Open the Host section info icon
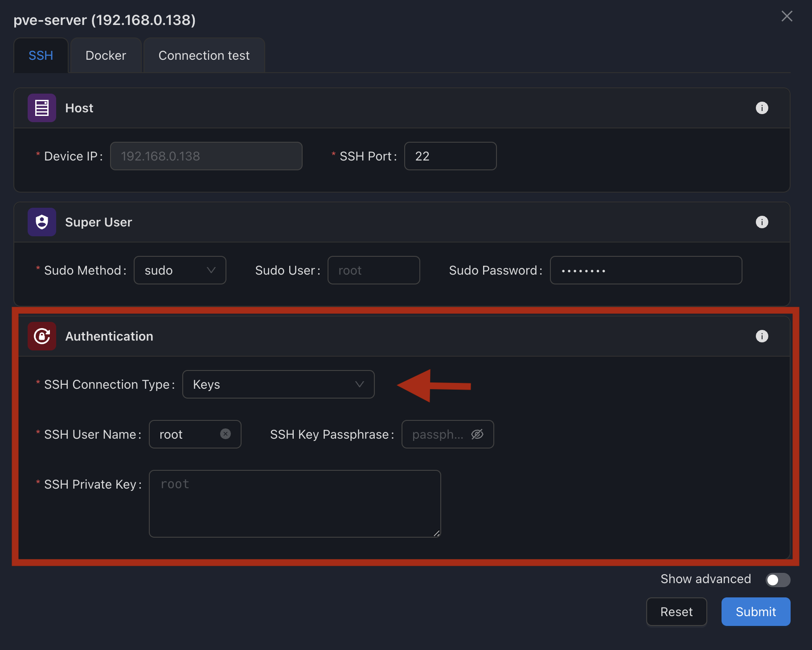Viewport: 812px width, 650px height. click(762, 108)
